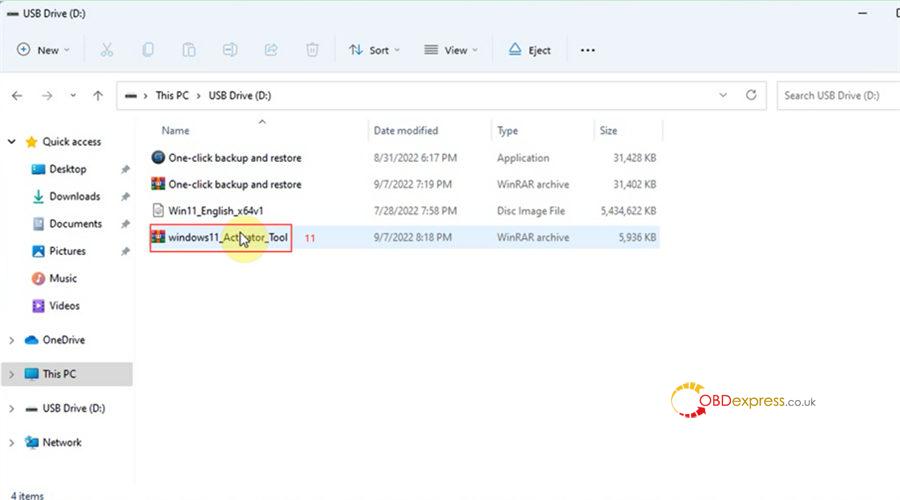Click the pin icon next to Pictures
Viewport: 900px width, 500px height.
tap(125, 251)
